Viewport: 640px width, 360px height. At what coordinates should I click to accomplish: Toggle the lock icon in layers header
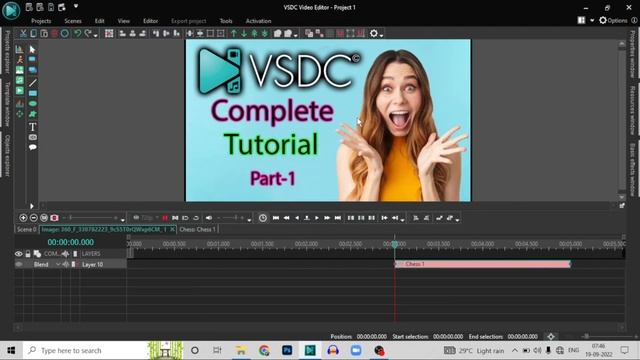[x=28, y=254]
